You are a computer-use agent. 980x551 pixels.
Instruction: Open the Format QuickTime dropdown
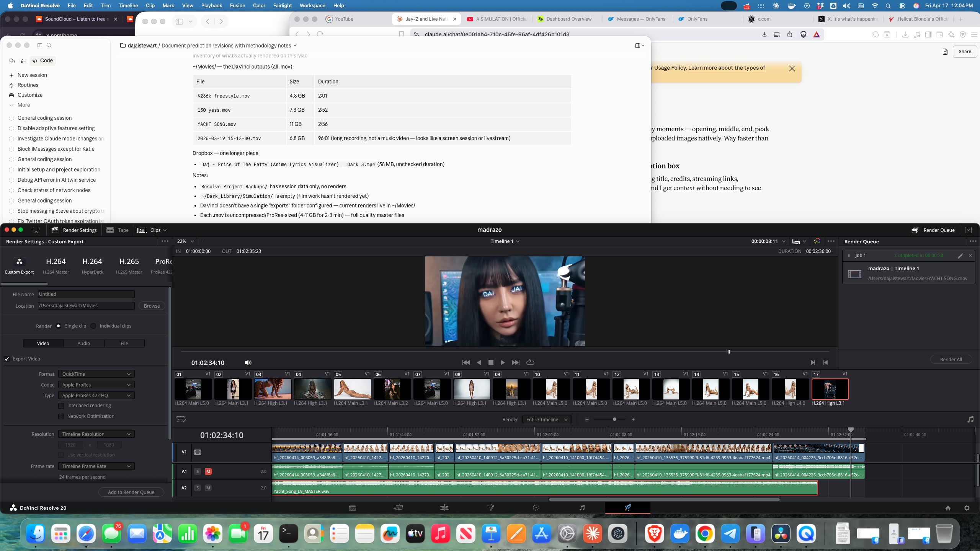coord(96,374)
